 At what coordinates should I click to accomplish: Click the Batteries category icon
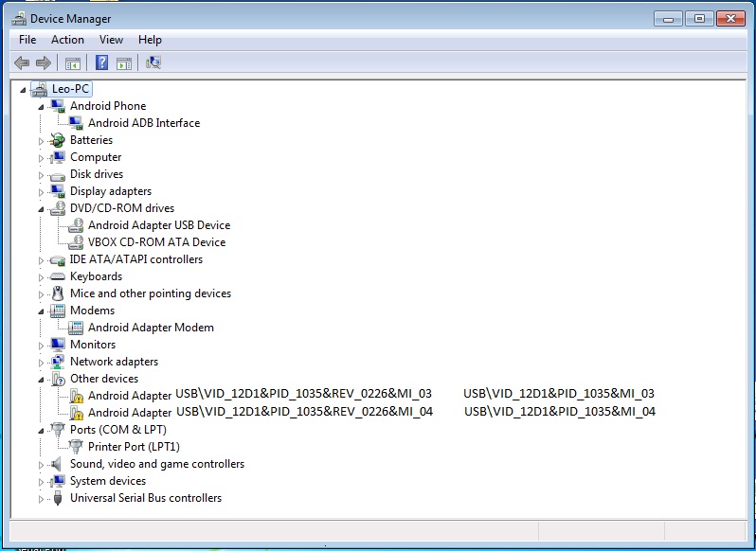click(58, 140)
